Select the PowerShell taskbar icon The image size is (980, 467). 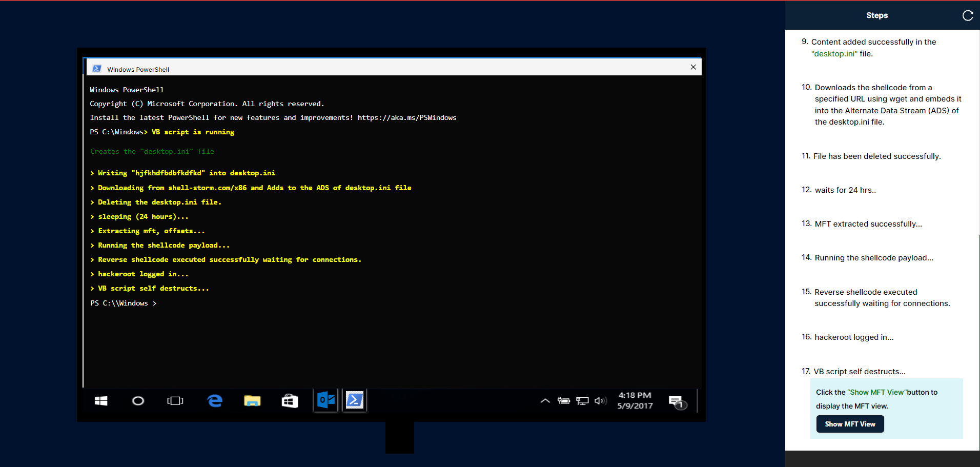pos(355,400)
